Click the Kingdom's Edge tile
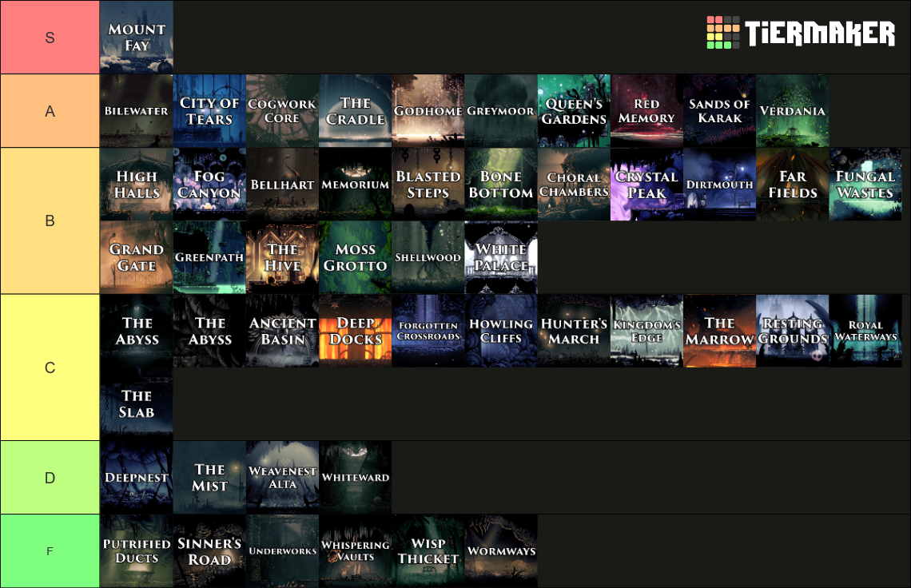Screen dimensions: 911x588 click(x=646, y=331)
